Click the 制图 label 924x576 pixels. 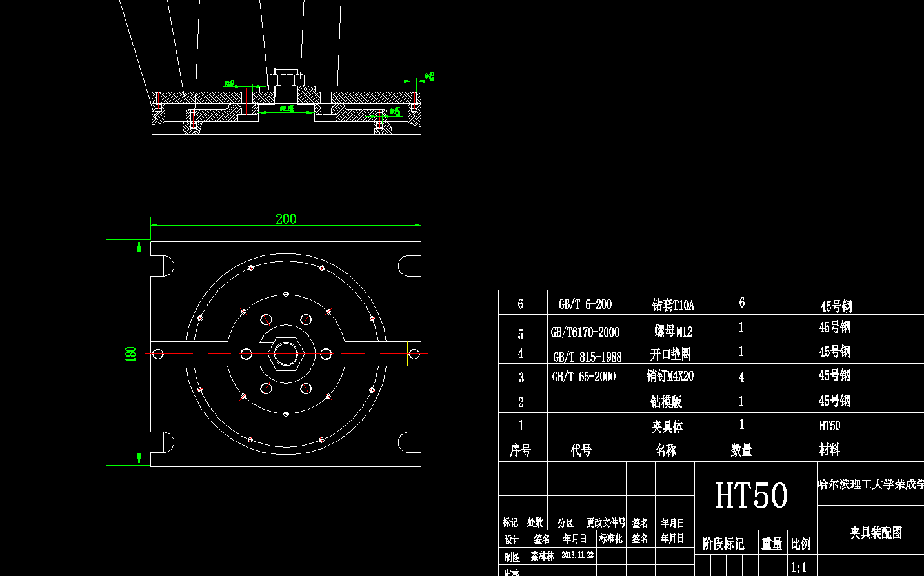tap(512, 557)
